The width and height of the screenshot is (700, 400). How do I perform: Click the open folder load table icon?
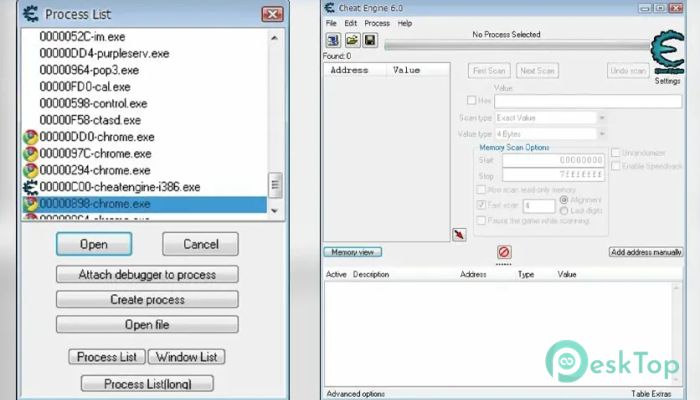352,41
